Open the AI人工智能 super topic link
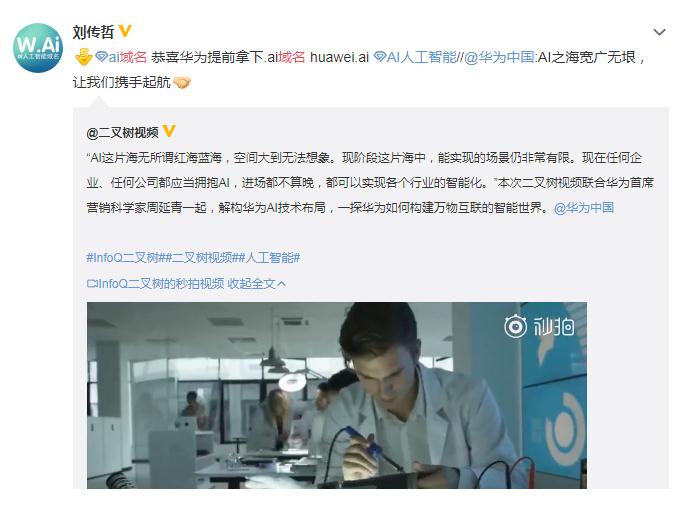The image size is (691, 509). [x=421, y=57]
